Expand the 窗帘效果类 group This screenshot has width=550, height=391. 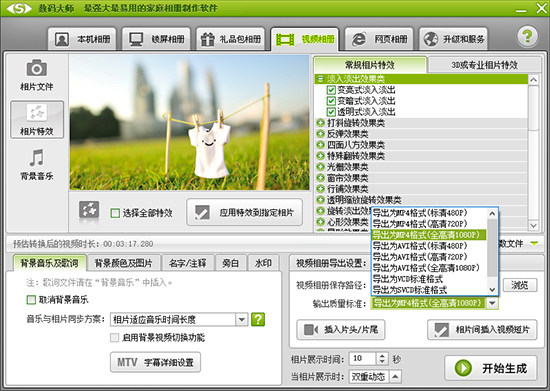(320, 177)
